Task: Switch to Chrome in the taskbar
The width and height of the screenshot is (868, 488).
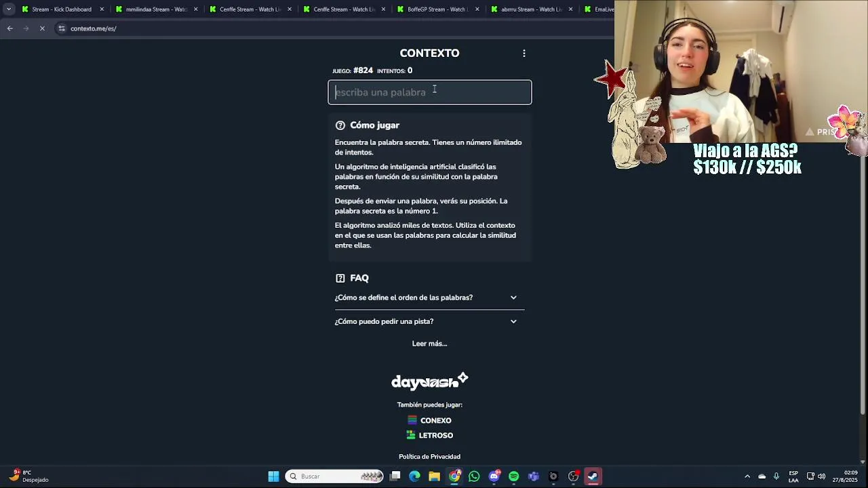Action: pyautogui.click(x=454, y=476)
